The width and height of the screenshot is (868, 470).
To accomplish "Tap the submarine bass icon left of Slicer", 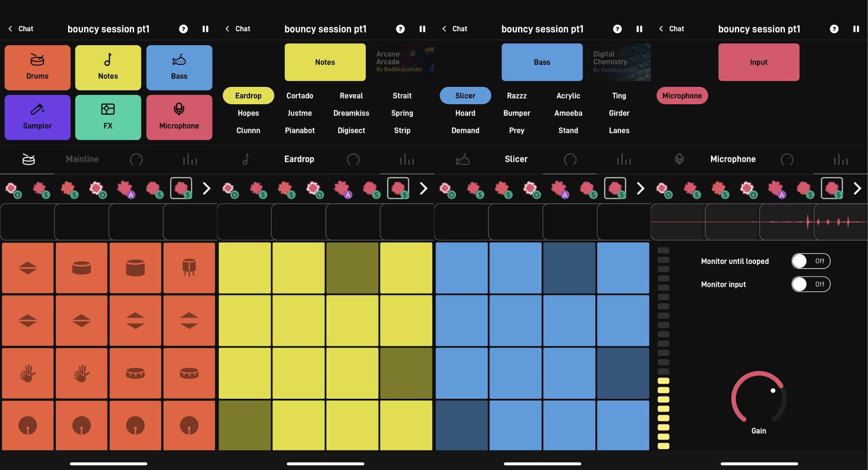I will point(462,159).
